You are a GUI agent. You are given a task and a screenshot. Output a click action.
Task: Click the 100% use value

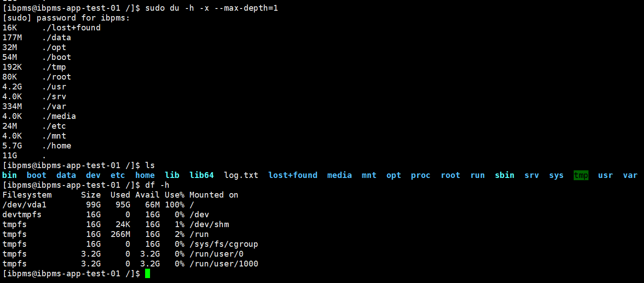point(174,205)
